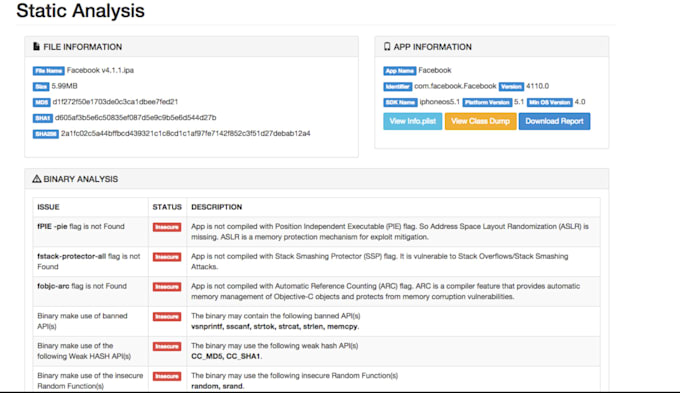
Task: Select the identifier com.facebook.Facebook
Action: [x=455, y=86]
